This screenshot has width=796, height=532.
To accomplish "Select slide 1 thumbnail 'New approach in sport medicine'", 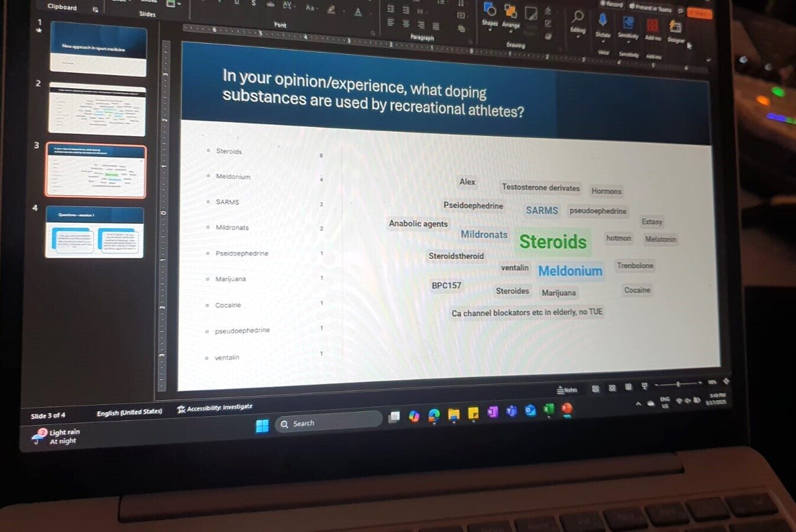I will (98, 48).
